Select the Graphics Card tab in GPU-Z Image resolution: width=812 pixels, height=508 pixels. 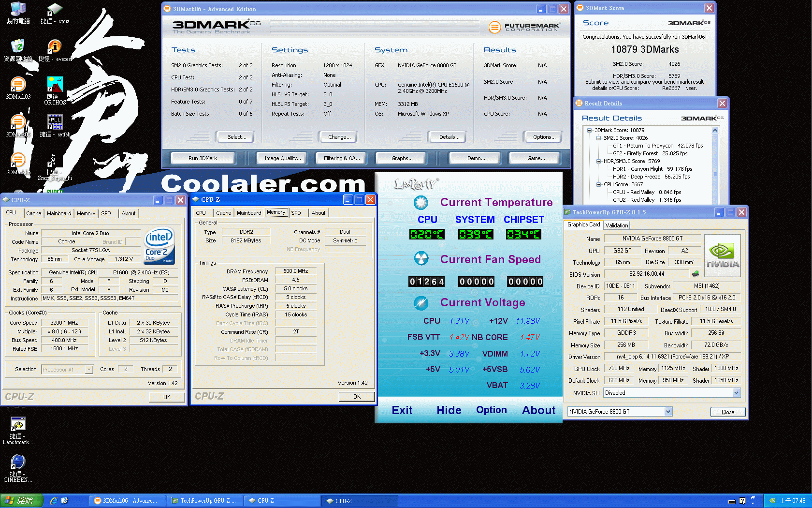[583, 224]
